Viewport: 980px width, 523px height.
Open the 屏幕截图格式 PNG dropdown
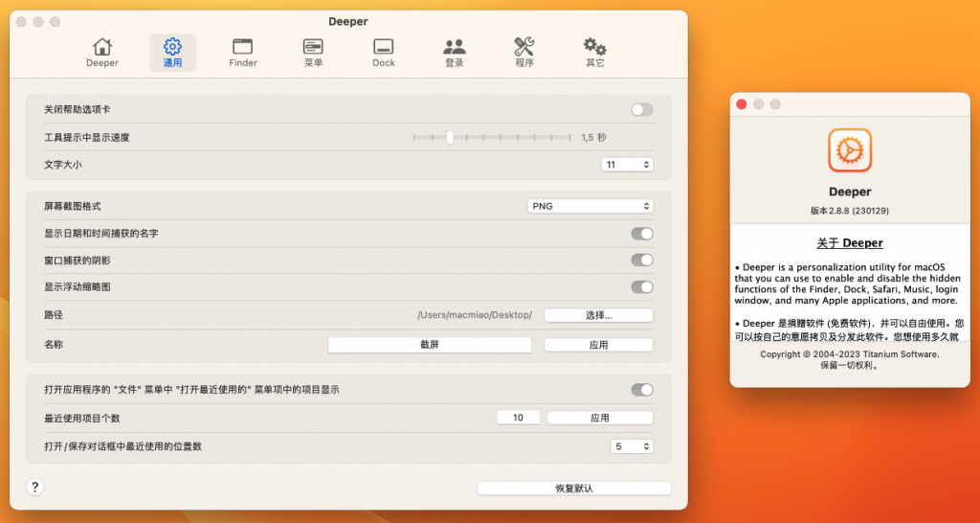590,207
